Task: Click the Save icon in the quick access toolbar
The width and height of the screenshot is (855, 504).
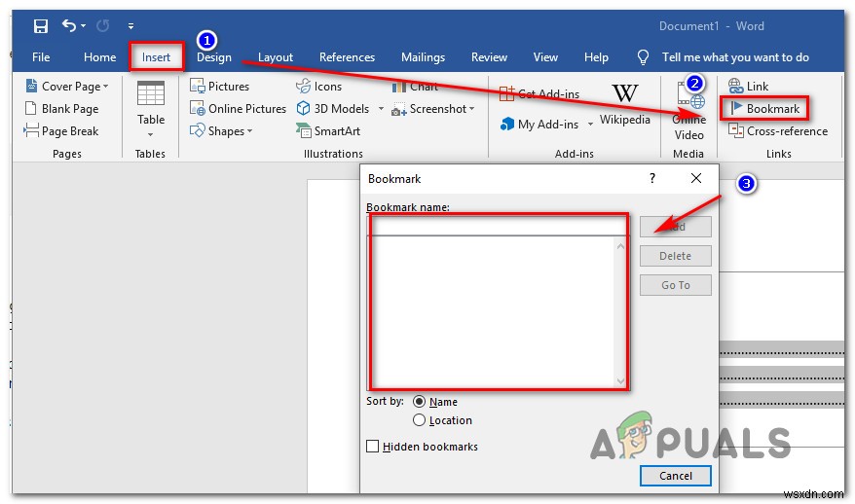Action: pos(40,25)
